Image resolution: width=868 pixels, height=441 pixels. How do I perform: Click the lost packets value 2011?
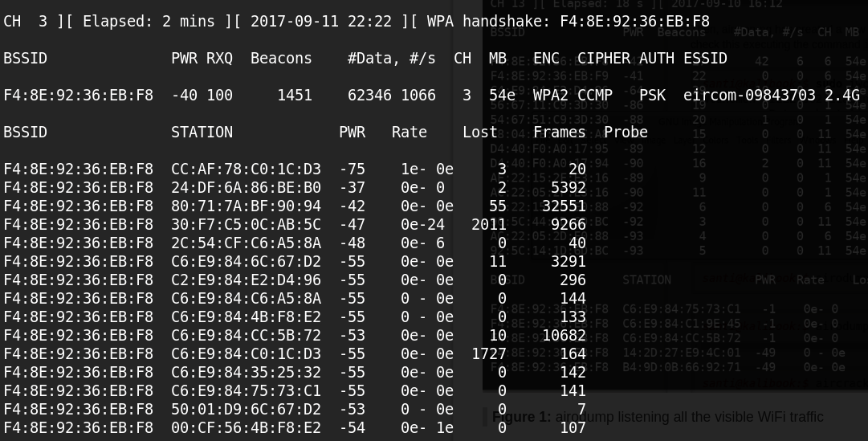coord(488,225)
